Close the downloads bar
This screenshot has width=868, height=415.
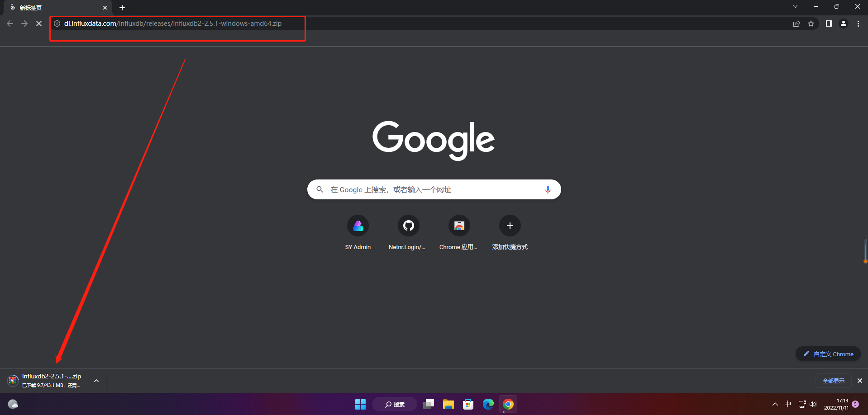click(860, 381)
